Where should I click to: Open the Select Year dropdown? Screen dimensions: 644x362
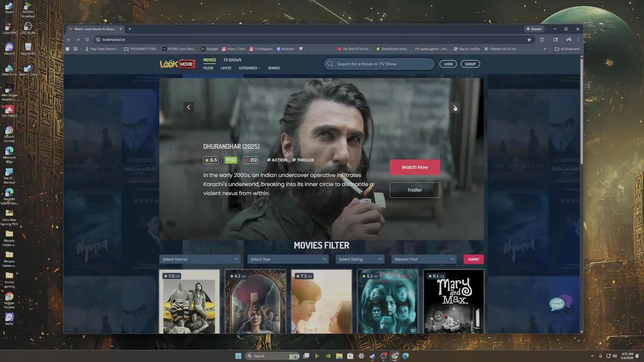288,259
